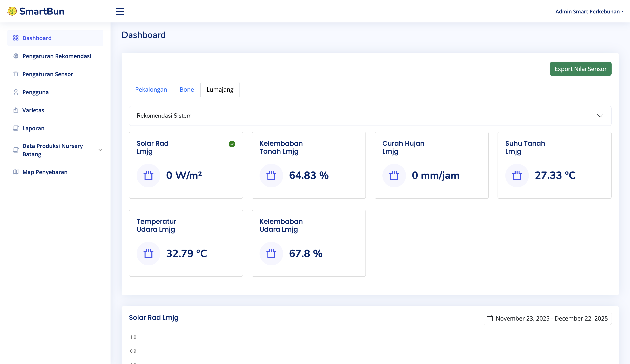Screen dimensions: 630x364
Task: Open the Laporan page
Action: coord(55,128)
